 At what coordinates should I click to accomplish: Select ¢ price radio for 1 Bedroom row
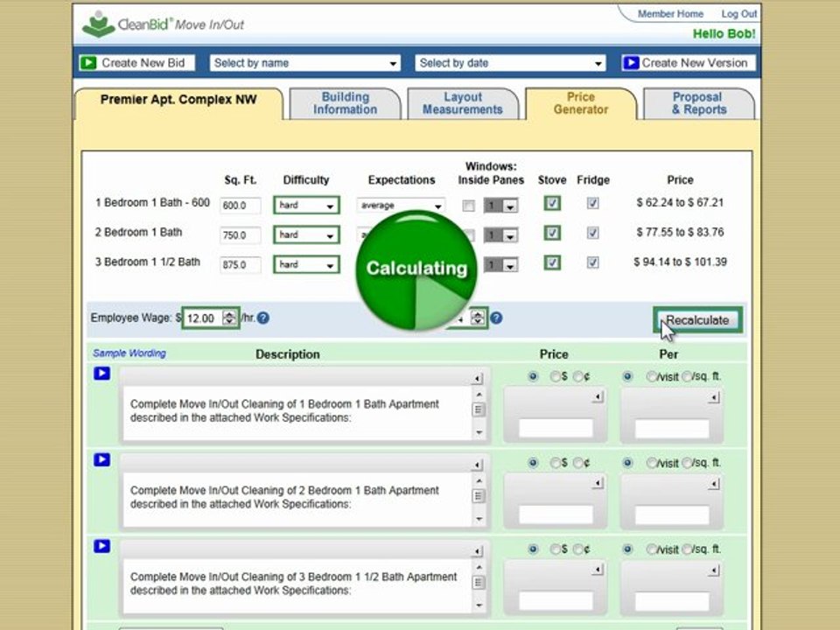[x=578, y=376]
